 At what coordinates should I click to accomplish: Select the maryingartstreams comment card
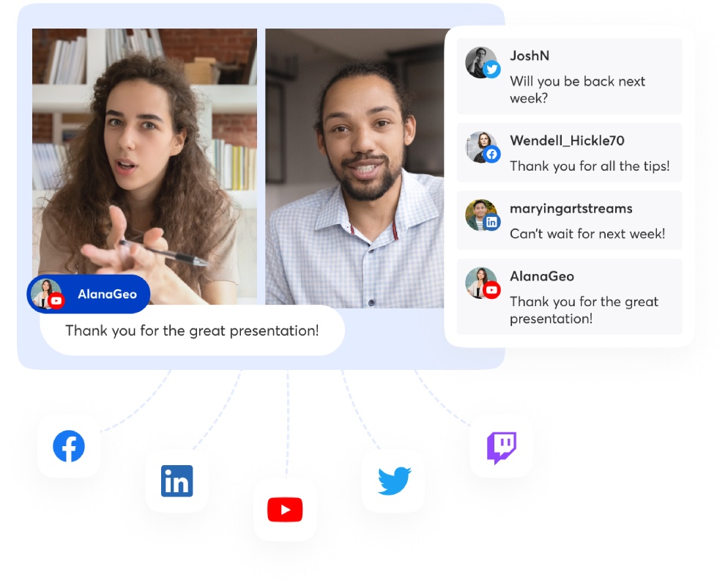click(x=570, y=220)
